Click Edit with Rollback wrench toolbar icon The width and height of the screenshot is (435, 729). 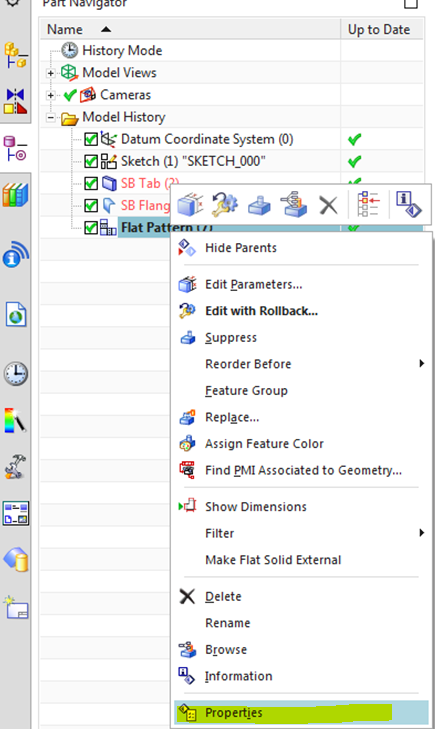224,205
